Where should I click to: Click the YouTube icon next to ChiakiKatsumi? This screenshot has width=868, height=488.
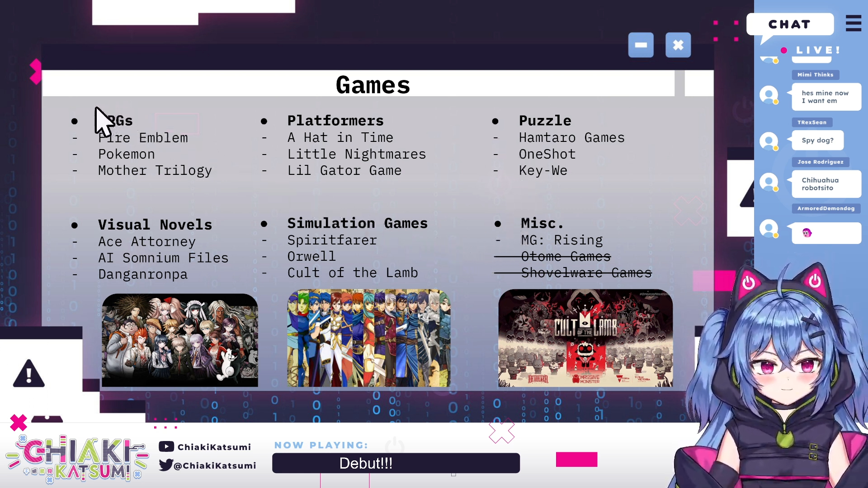point(166,446)
